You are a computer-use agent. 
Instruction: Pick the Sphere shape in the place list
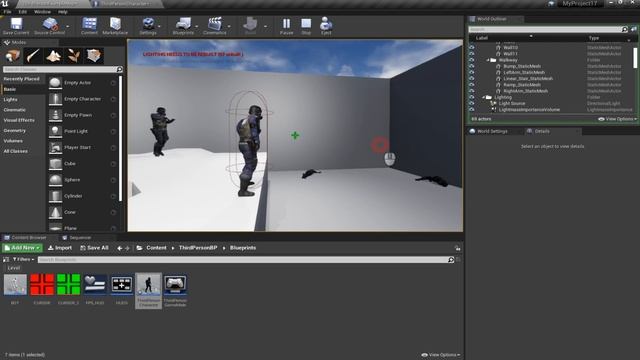pyautogui.click(x=83, y=180)
